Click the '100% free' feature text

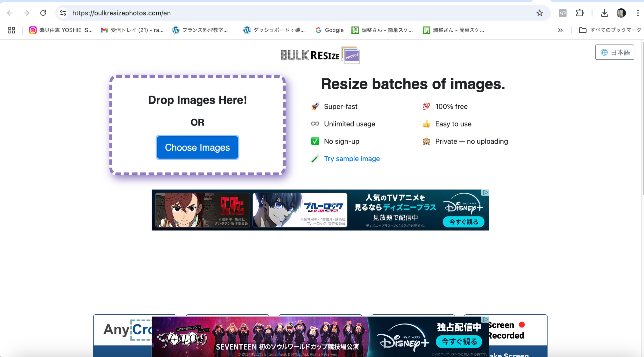click(x=451, y=107)
